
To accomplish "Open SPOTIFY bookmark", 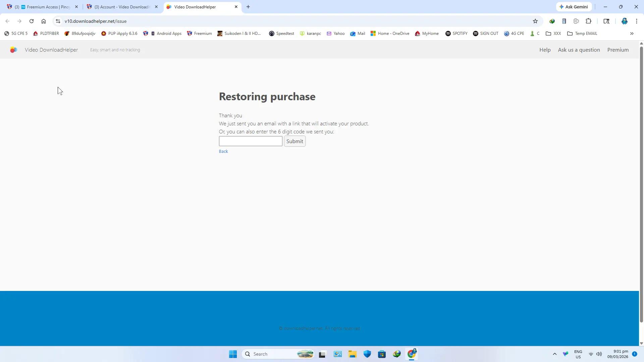I will pyautogui.click(x=456, y=34).
